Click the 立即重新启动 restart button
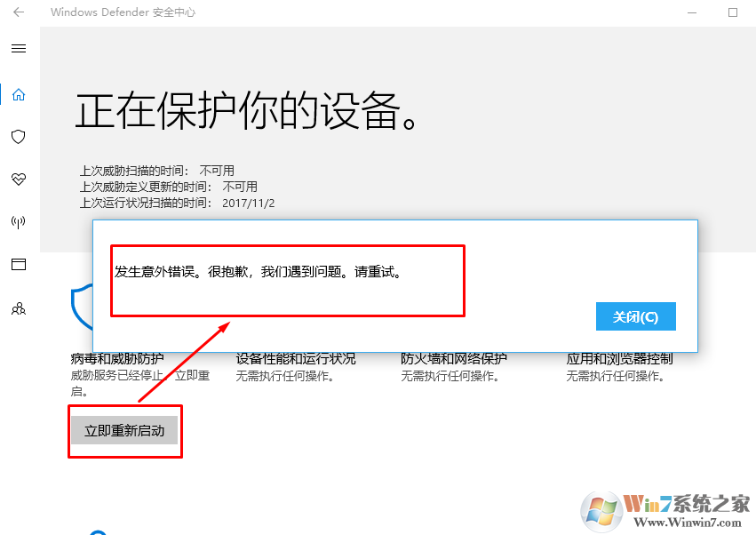 click(x=124, y=430)
